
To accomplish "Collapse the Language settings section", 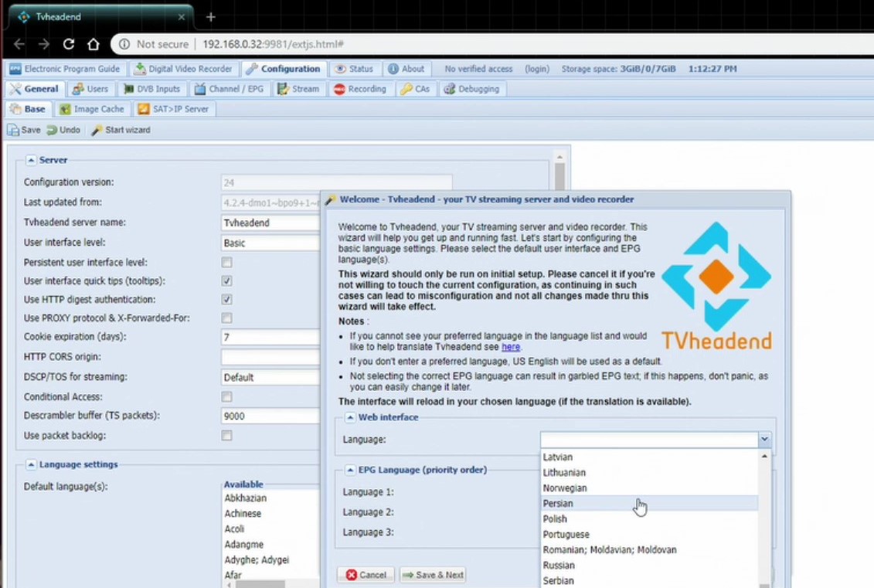I will (x=31, y=465).
